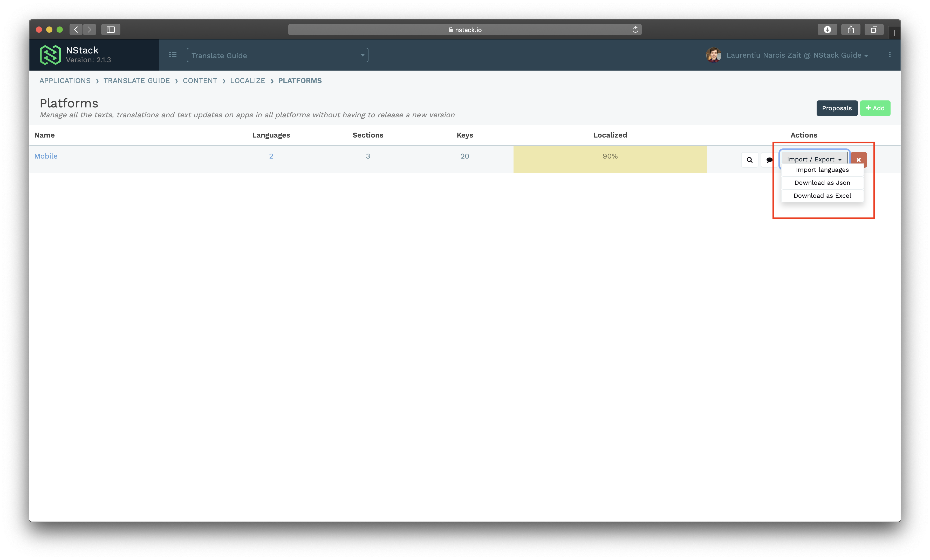Image resolution: width=930 pixels, height=560 pixels.
Task: Click the nstack.io address bar
Action: [x=464, y=29]
